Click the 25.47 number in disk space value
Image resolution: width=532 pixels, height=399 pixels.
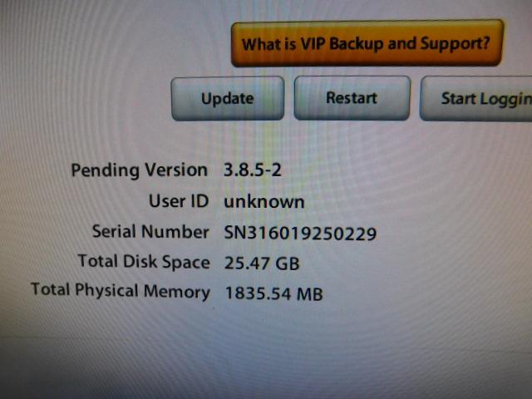[x=247, y=263]
